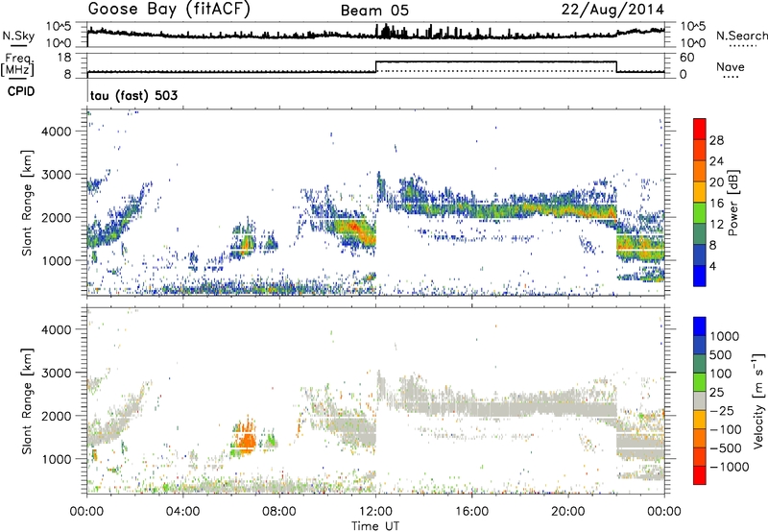Click the orange velocity patch near 06:30
Viewport: 768px width, 532px height.
pos(247,439)
